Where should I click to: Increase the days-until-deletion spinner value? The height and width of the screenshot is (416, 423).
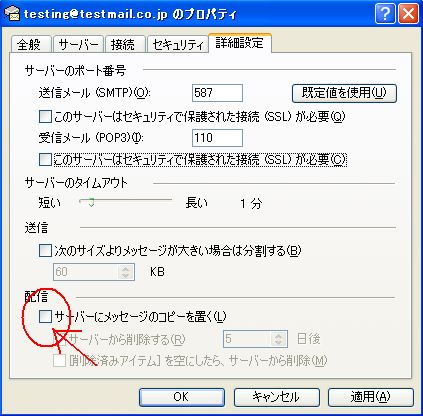[x=278, y=336]
